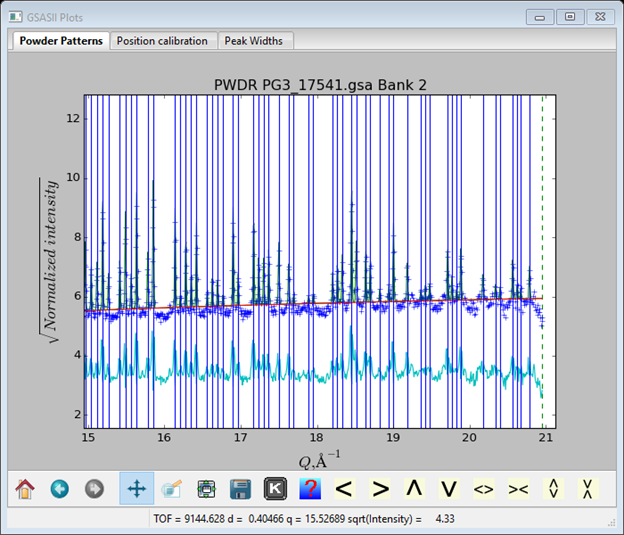Compress X axis with >< button
Screen dimensions: 624x535
(x=518, y=489)
